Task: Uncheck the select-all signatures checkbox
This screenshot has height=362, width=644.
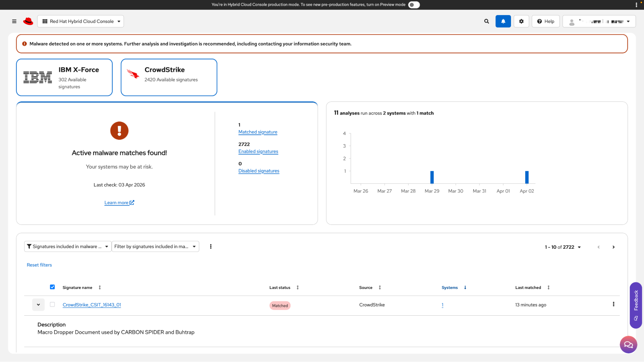Action: (x=52, y=287)
